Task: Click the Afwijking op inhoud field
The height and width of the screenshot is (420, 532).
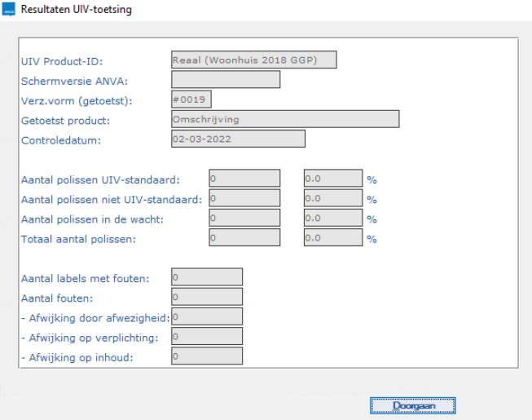Action: (x=207, y=356)
